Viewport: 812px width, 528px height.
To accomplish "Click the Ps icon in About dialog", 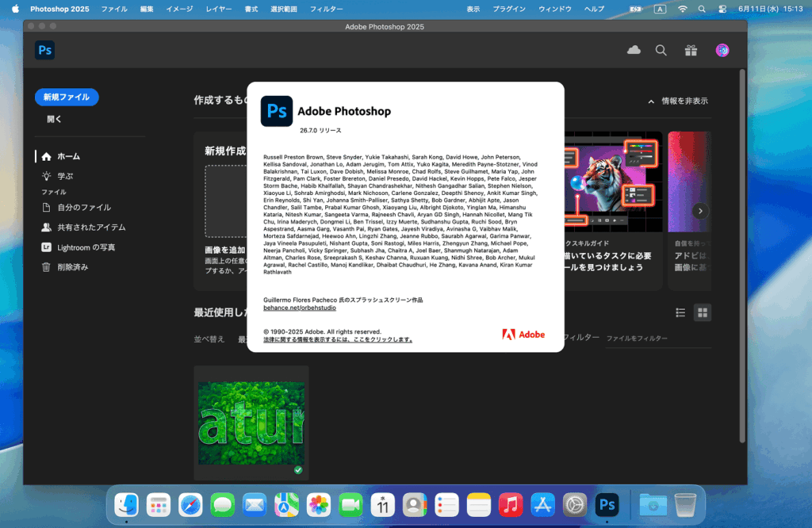I will [277, 111].
